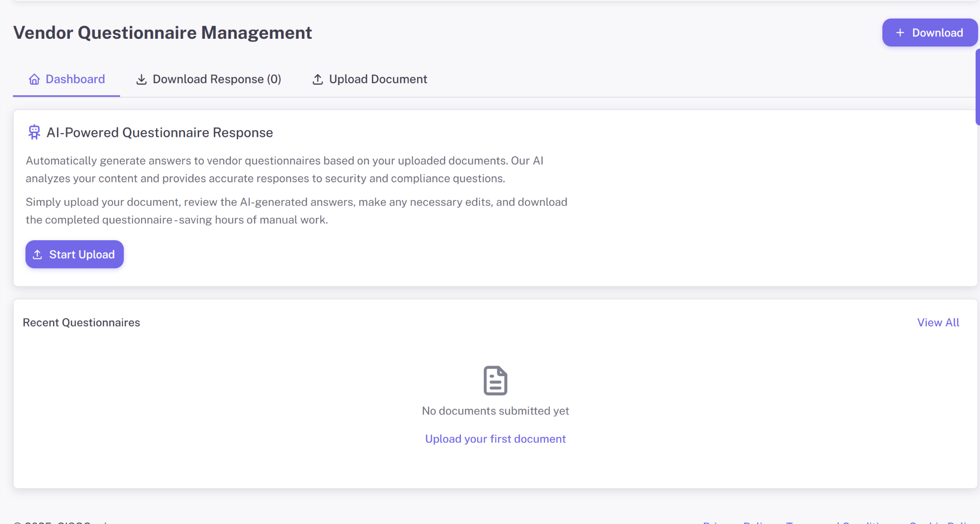Screen dimensions: 980x524
Task: Select the AI-Powered Questionnaire Response heading
Action: click(x=159, y=133)
